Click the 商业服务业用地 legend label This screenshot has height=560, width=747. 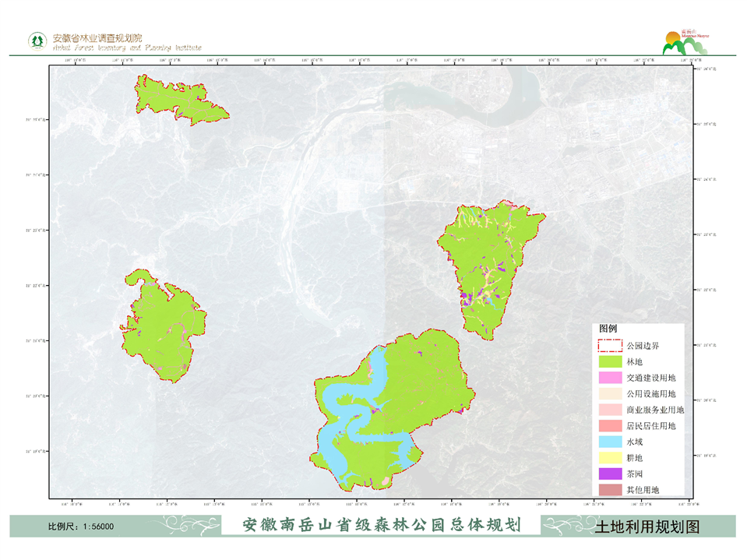655,410
